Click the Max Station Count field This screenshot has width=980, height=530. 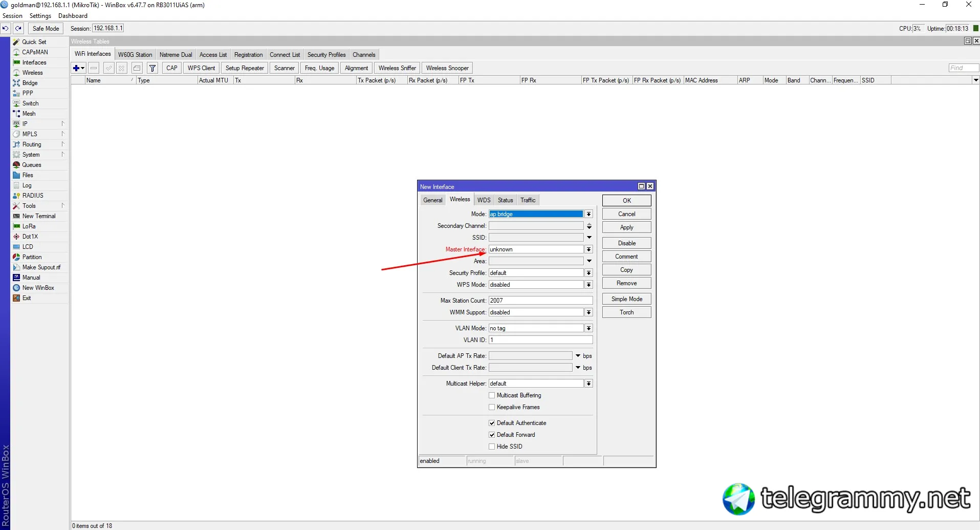tap(540, 301)
